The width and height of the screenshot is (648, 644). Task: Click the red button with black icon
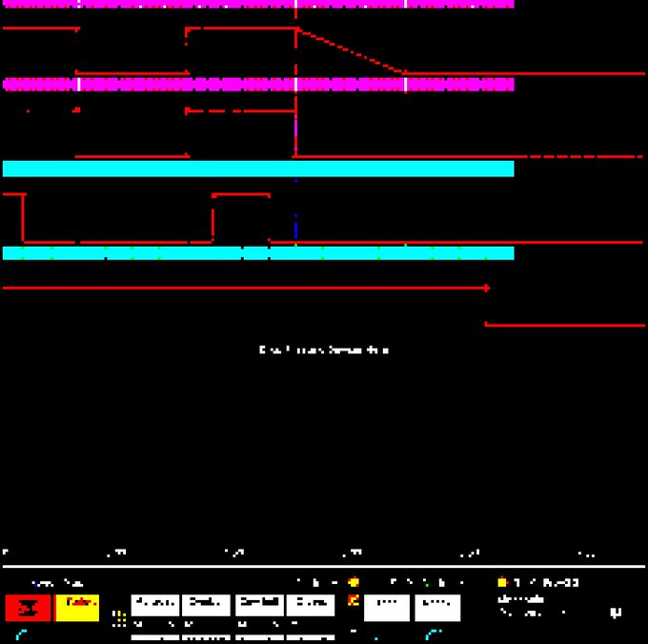point(28,608)
